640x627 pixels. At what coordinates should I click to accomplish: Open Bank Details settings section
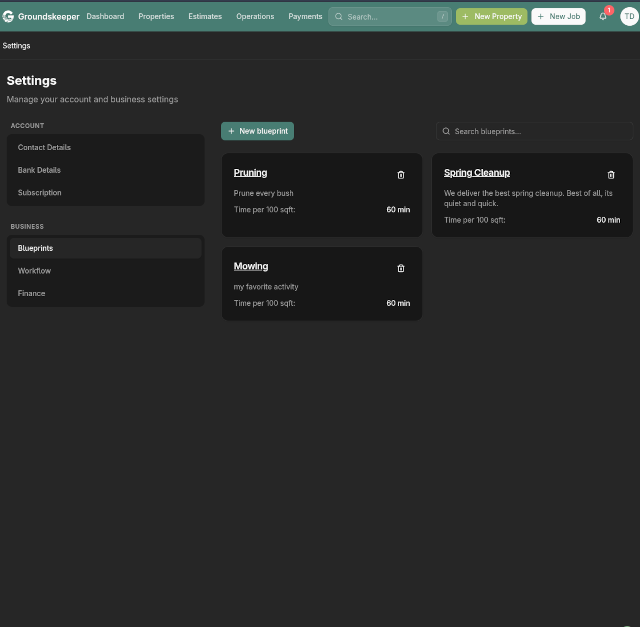39,170
